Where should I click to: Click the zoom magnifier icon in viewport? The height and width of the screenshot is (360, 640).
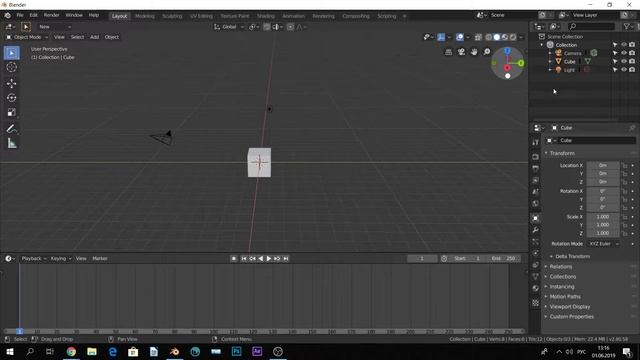[487, 52]
